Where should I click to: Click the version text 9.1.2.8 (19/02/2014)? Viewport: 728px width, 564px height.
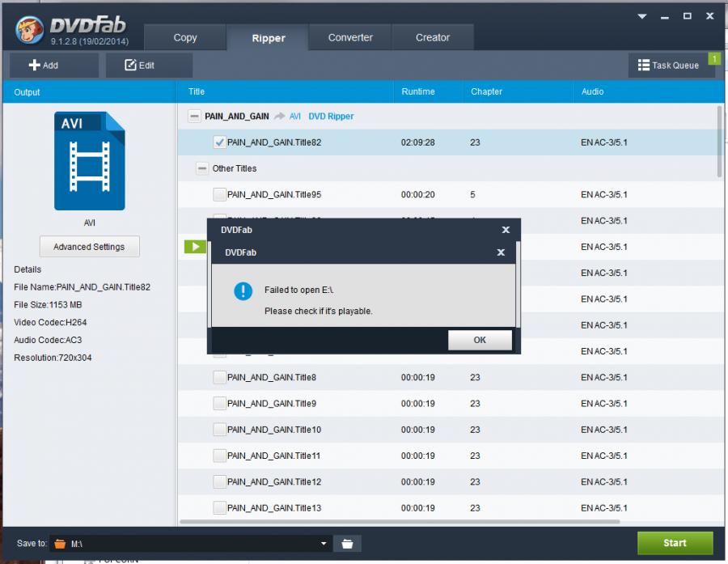tap(90, 41)
